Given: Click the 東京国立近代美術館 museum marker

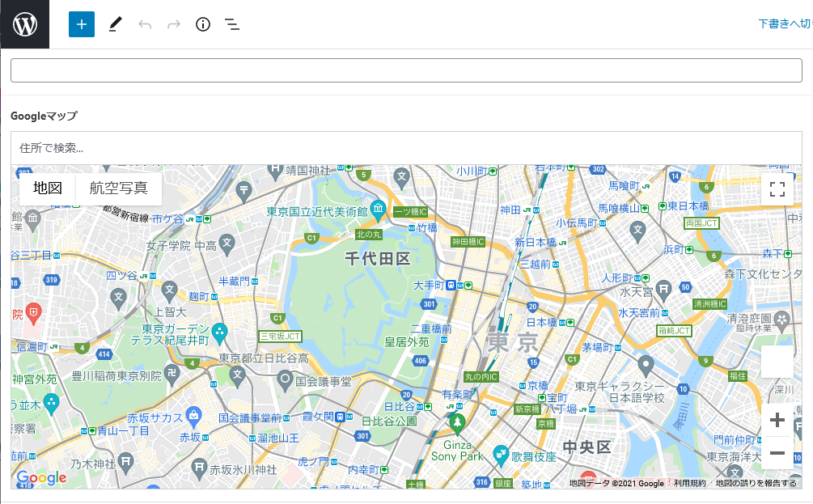Looking at the screenshot, I should click(378, 209).
